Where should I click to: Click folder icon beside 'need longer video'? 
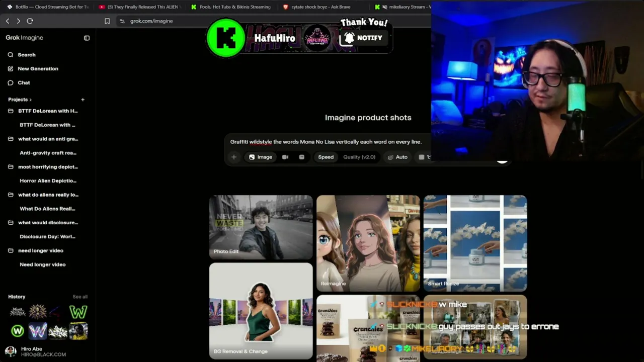(11, 250)
